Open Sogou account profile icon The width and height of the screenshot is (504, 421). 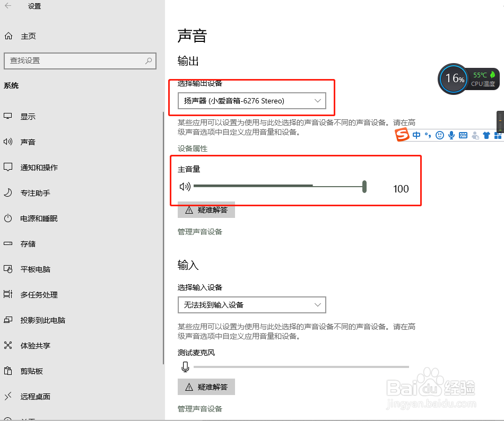tap(475, 135)
